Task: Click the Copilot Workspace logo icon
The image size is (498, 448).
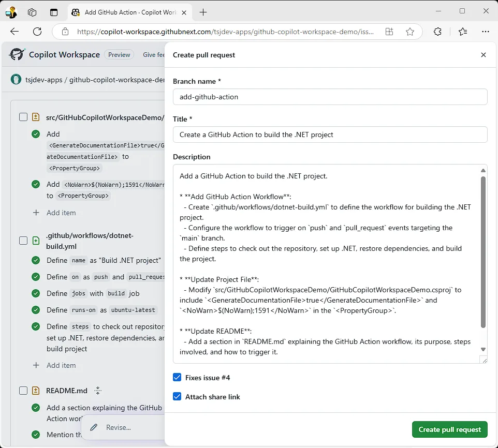Action: pyautogui.click(x=17, y=54)
